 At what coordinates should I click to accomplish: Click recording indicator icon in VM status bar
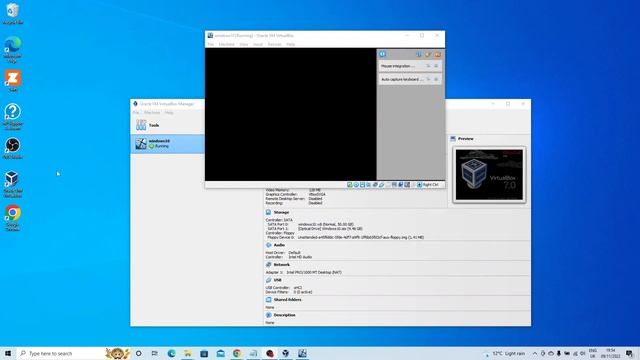[x=401, y=185]
